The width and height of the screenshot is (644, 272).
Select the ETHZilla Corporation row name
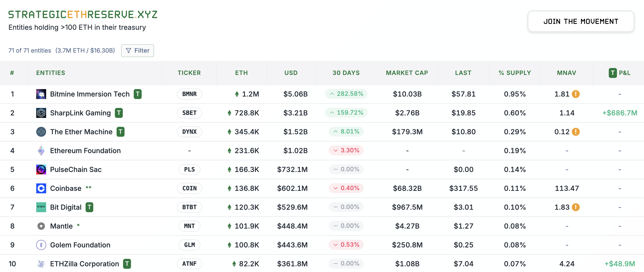pyautogui.click(x=85, y=264)
